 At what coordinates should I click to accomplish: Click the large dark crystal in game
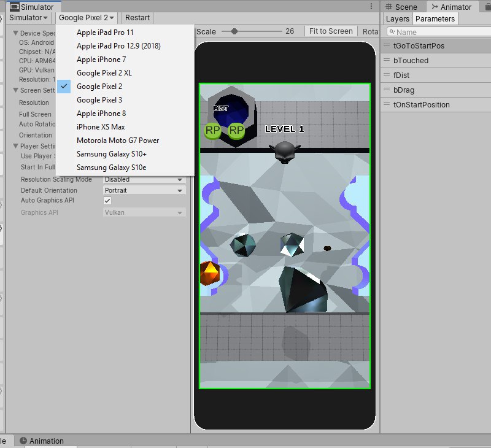[303, 290]
